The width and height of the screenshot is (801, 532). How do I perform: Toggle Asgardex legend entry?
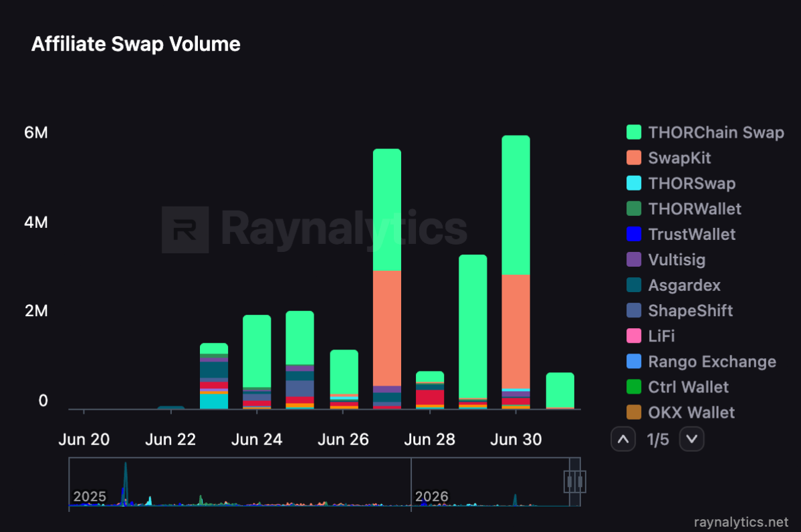(x=673, y=285)
